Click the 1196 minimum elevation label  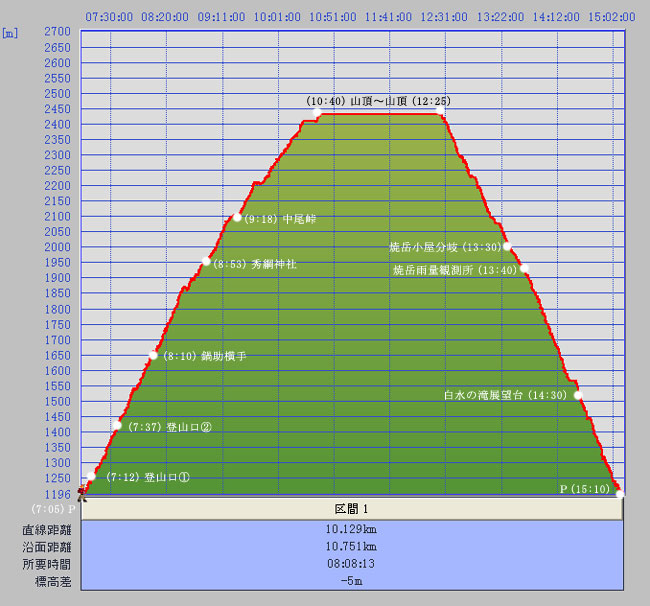click(x=58, y=494)
